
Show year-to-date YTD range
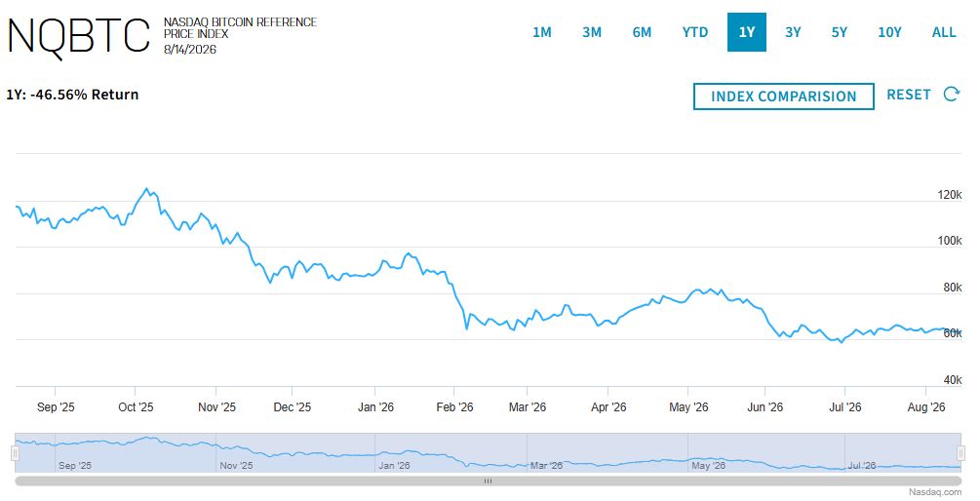[x=695, y=32]
